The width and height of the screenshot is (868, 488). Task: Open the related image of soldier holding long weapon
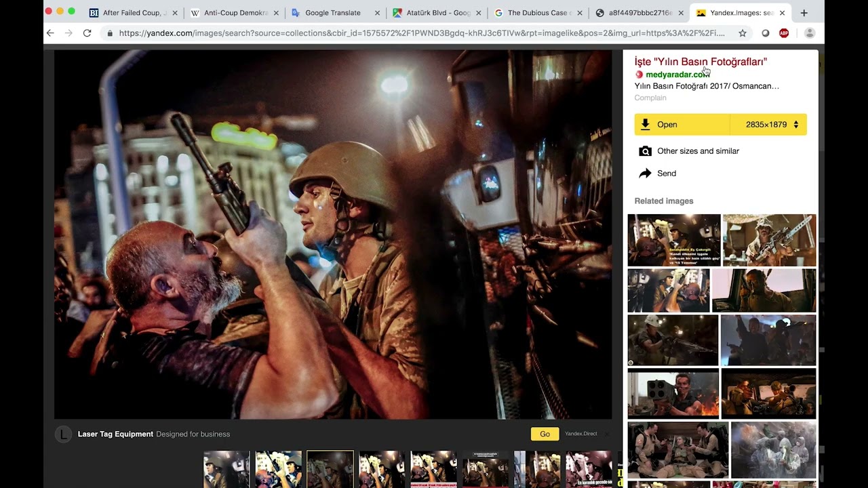coord(770,240)
